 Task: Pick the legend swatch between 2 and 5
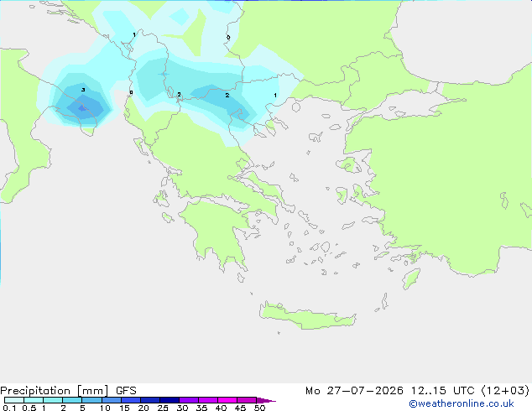pos(72,400)
